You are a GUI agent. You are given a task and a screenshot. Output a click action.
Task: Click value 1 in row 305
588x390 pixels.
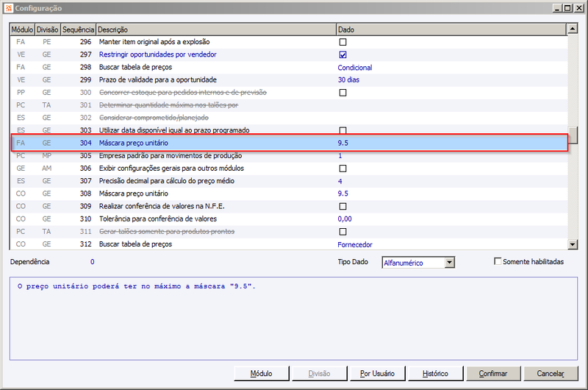pos(340,156)
